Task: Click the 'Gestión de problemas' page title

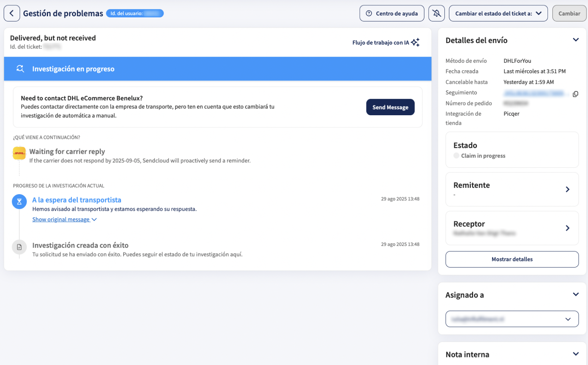Action: point(63,13)
